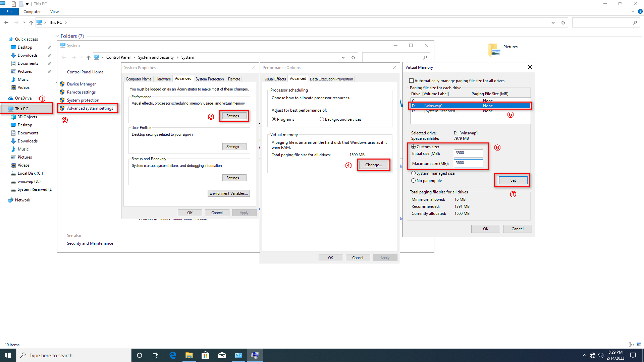Screen dimensions: 644x362
Task: Open the Quick Access Toolbar customize dropdown
Action: click(x=27, y=4)
